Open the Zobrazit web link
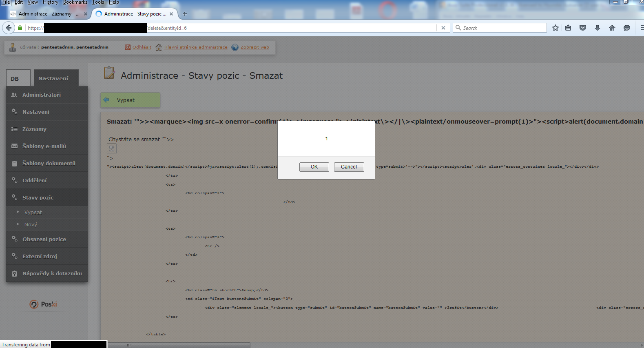This screenshot has width=644, height=348. point(255,47)
